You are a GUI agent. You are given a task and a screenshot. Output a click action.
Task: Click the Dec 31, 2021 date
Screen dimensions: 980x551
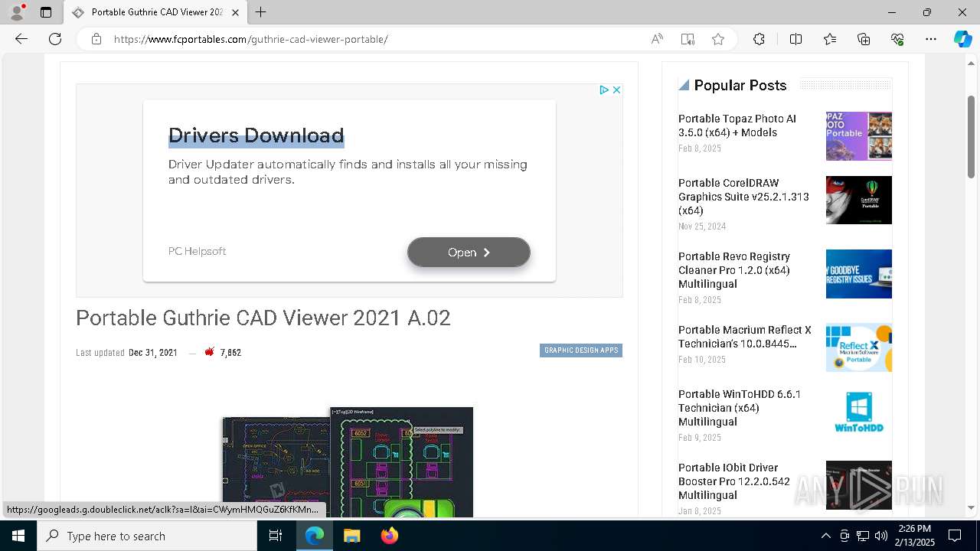click(x=153, y=353)
